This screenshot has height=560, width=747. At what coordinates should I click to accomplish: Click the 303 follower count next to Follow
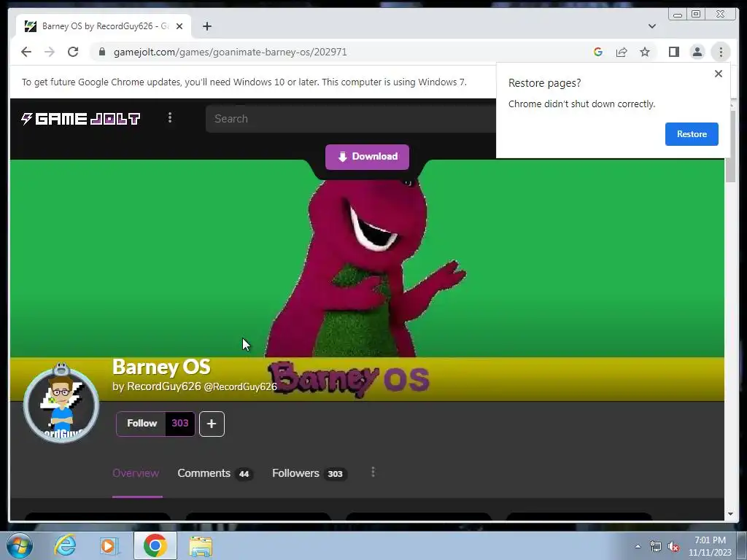tap(180, 424)
